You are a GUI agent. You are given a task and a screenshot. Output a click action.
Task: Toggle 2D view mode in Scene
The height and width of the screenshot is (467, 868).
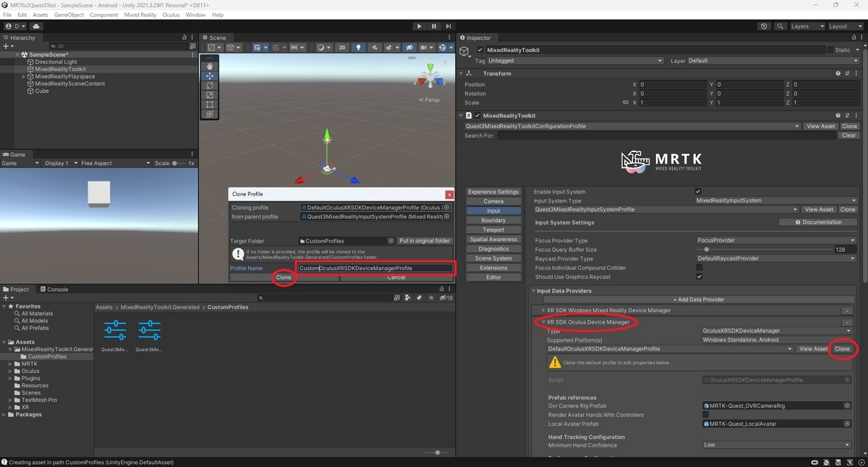(x=342, y=47)
